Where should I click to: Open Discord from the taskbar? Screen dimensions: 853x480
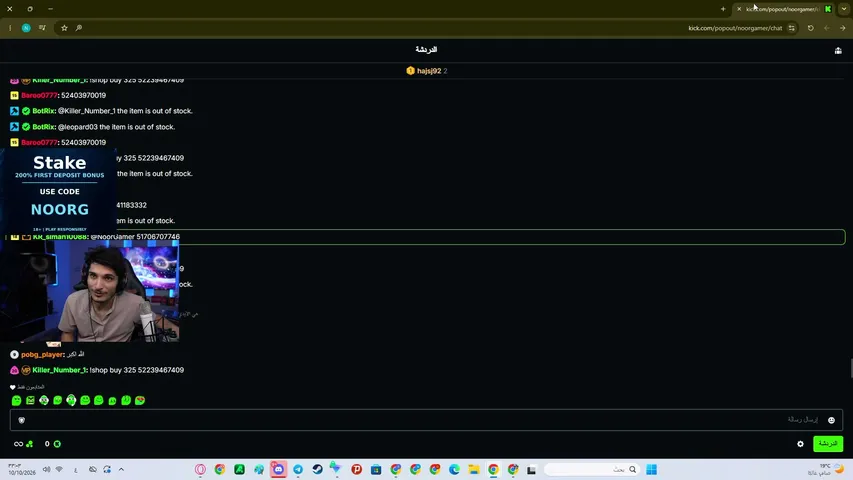click(x=278, y=469)
